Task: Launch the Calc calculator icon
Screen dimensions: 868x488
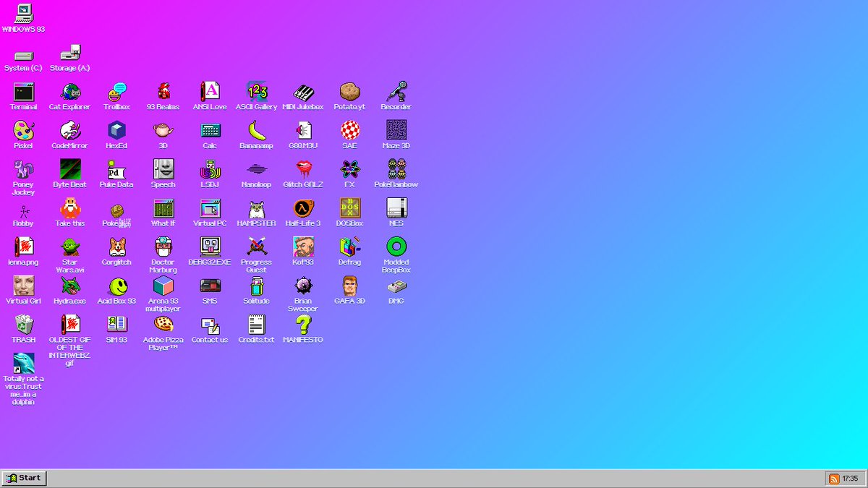Action: point(210,130)
